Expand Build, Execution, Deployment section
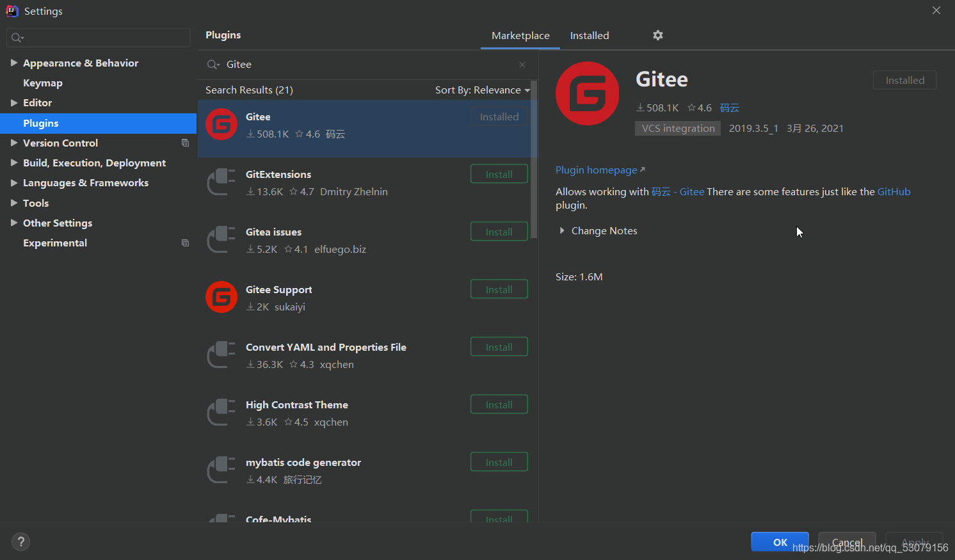 (14, 163)
